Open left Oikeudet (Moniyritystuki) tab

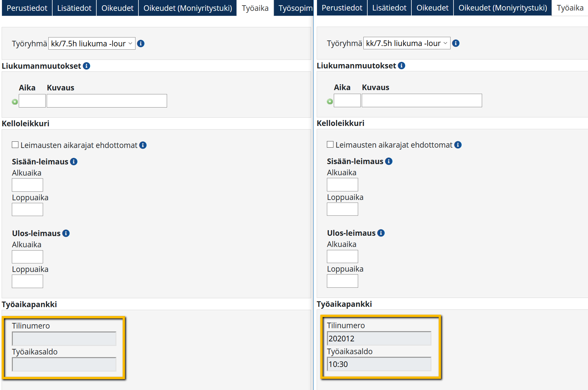point(188,8)
